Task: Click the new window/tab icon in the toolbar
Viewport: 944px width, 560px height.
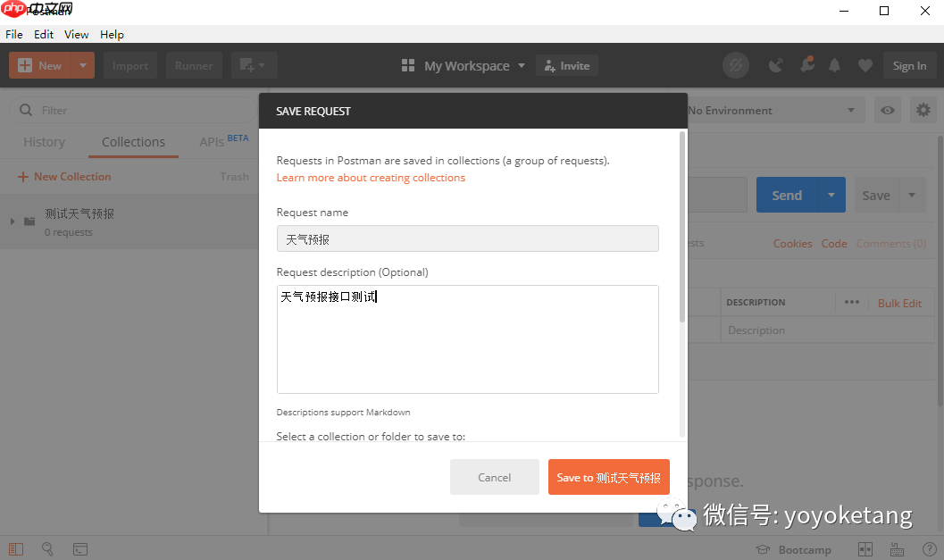Action: coord(254,65)
